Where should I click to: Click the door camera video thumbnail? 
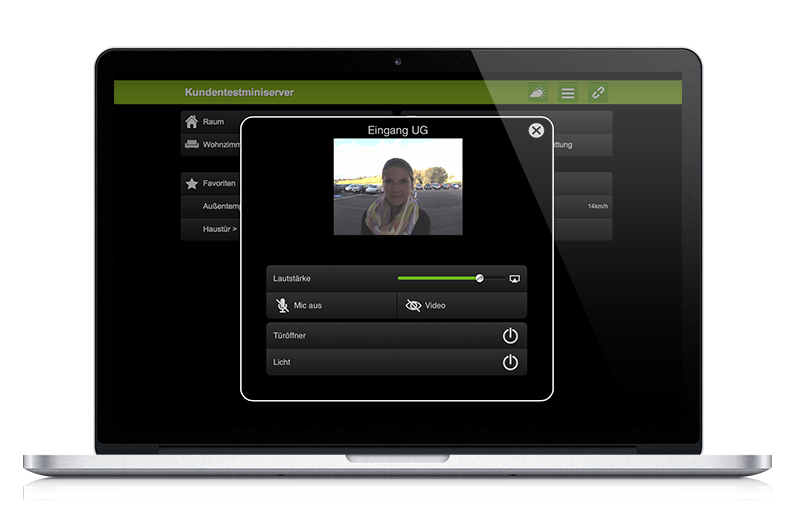point(398,187)
